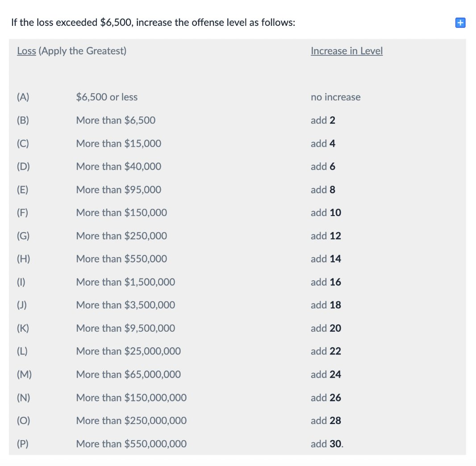The height and width of the screenshot is (466, 476).
Task: Click 'More than $15,000' entry
Action: tap(119, 143)
